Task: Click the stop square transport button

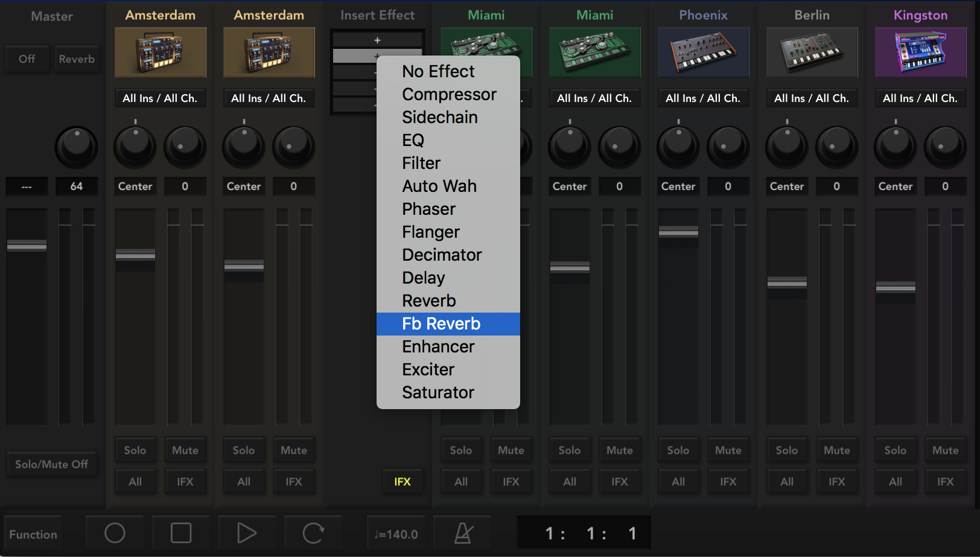Action: click(181, 533)
